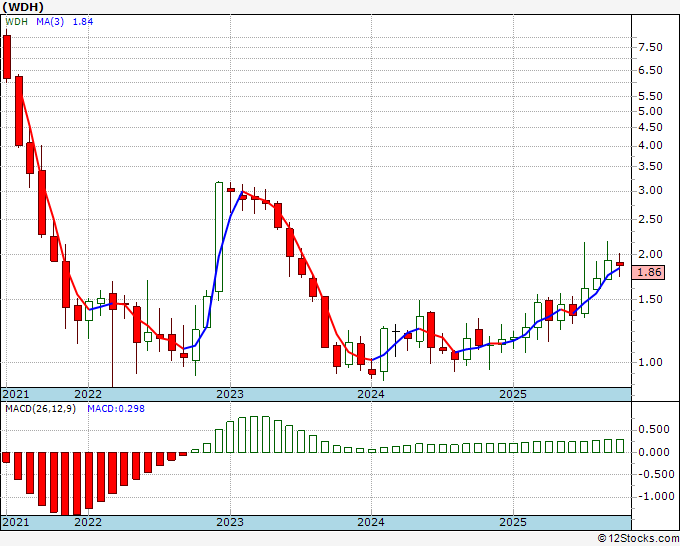This screenshot has width=680, height=546.
Task: Click 2024 on the price chart time axis
Action: (371, 394)
